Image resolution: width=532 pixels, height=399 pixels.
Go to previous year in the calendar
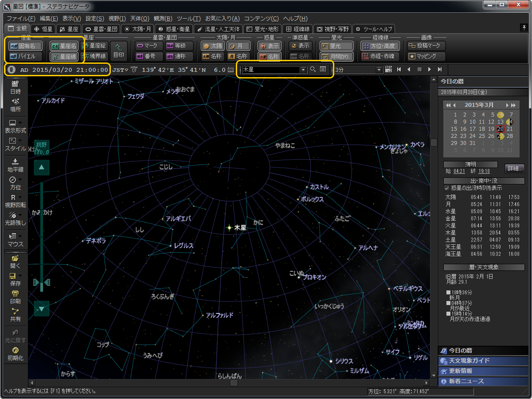[x=448, y=105]
